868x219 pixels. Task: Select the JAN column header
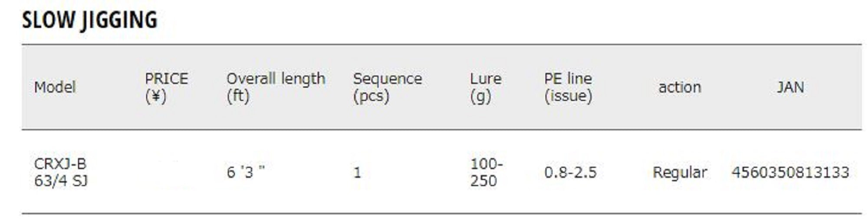(x=790, y=87)
